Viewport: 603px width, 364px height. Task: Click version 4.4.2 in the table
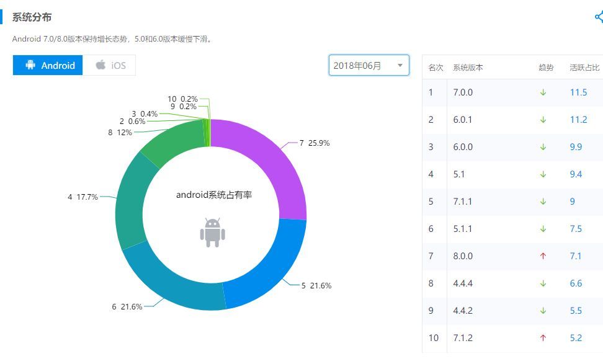tap(463, 311)
